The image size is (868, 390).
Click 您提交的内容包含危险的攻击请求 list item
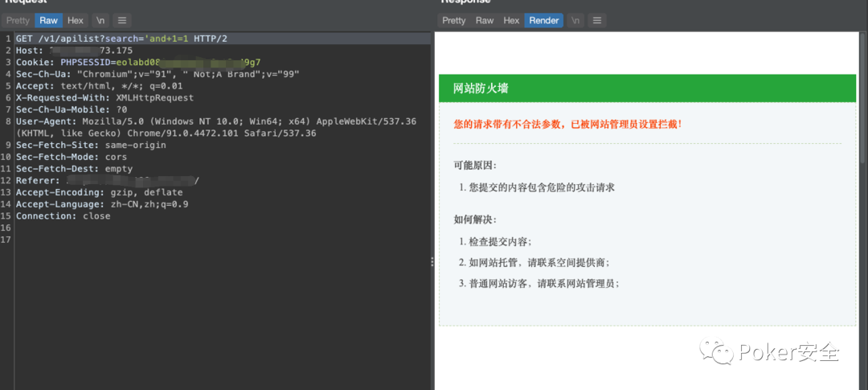click(542, 187)
